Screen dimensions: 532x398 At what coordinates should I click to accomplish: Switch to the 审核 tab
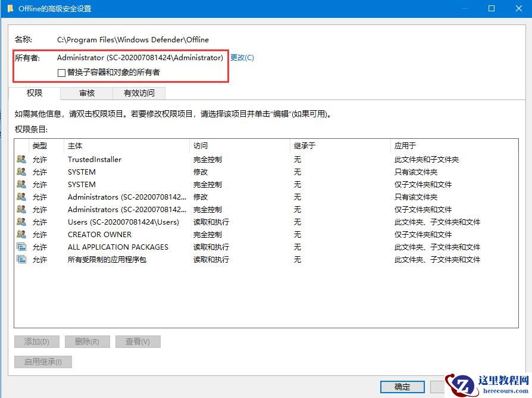tap(87, 93)
